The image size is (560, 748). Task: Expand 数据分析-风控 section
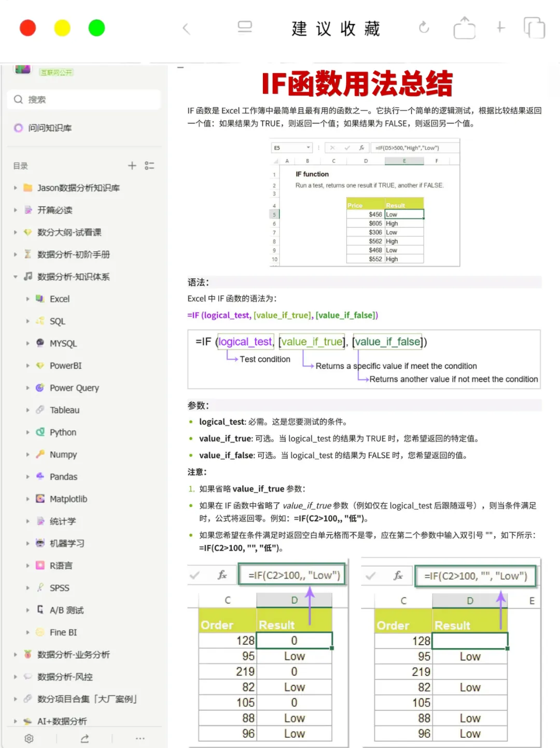pos(16,677)
